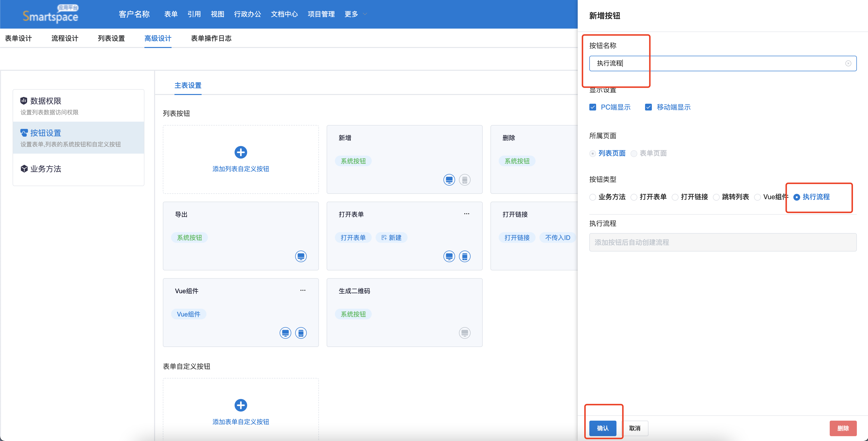868x441 pixels.
Task: Click the monitor icon on 生成二维码 card
Action: (464, 333)
